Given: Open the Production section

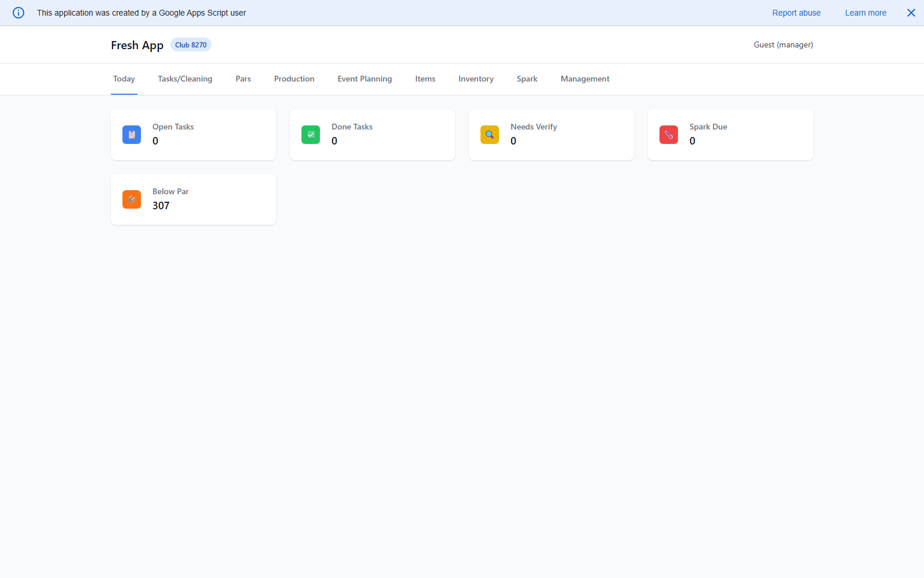Looking at the screenshot, I should tap(294, 79).
